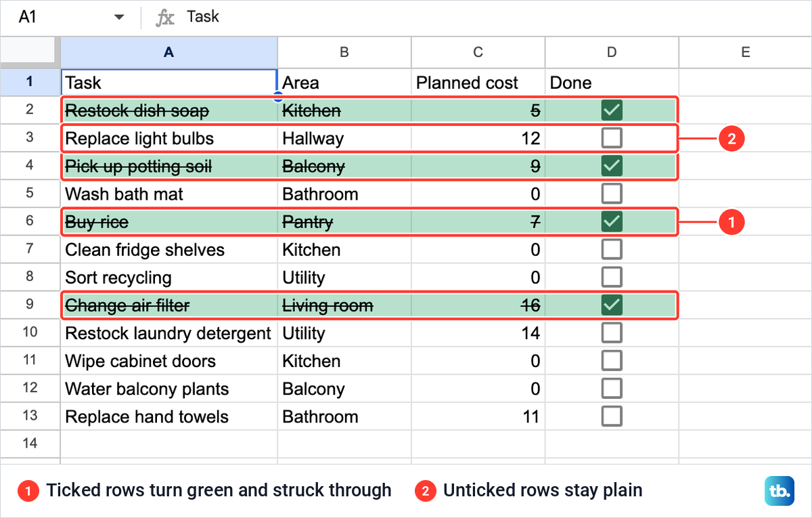Click the Done header cell
Image resolution: width=812 pixels, height=518 pixels.
(612, 83)
